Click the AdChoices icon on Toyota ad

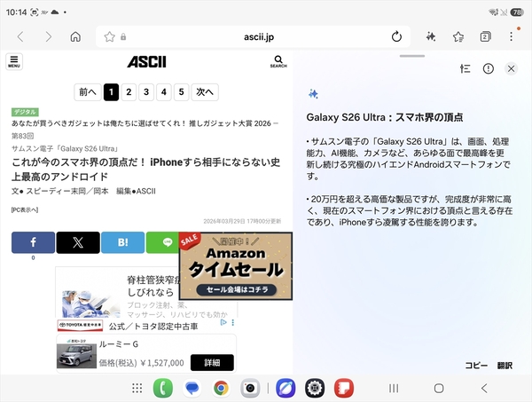tap(223, 322)
